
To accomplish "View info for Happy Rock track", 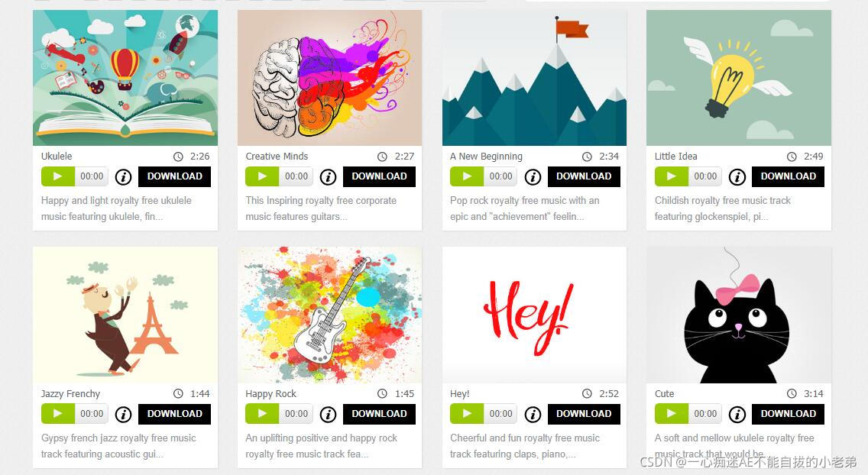I will [329, 414].
